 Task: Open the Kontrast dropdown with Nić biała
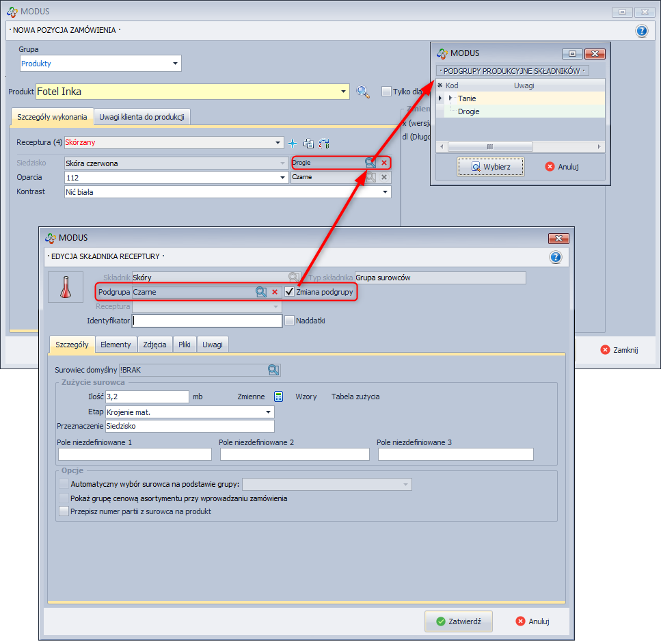(x=385, y=192)
